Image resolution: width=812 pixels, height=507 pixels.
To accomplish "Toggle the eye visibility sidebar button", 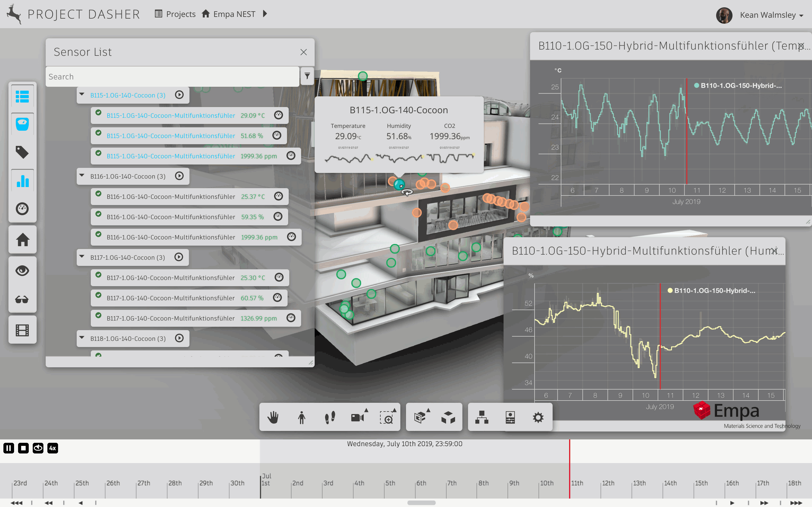I will point(23,271).
